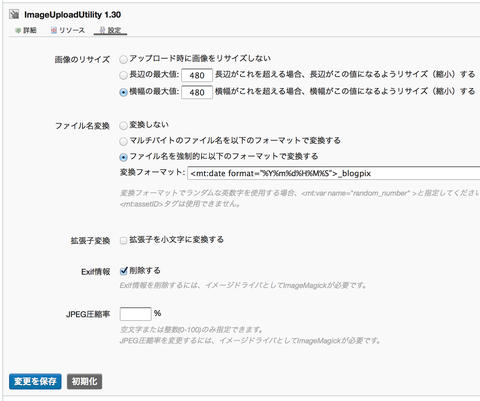Select アップロード時に画像をリサイズしない radio option
The image size is (480, 401).
point(123,59)
